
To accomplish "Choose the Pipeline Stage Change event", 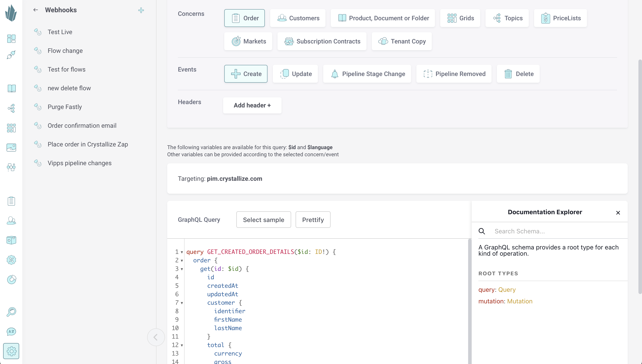I will point(367,74).
